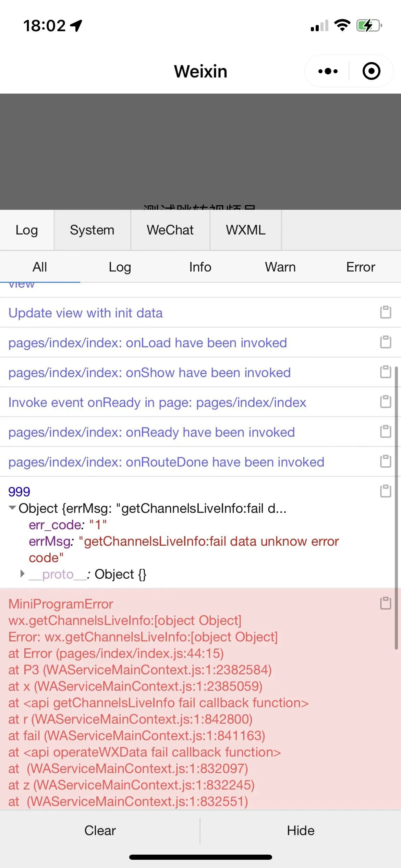Copy the 999 Object log entry
The image size is (401, 868).
point(386,491)
